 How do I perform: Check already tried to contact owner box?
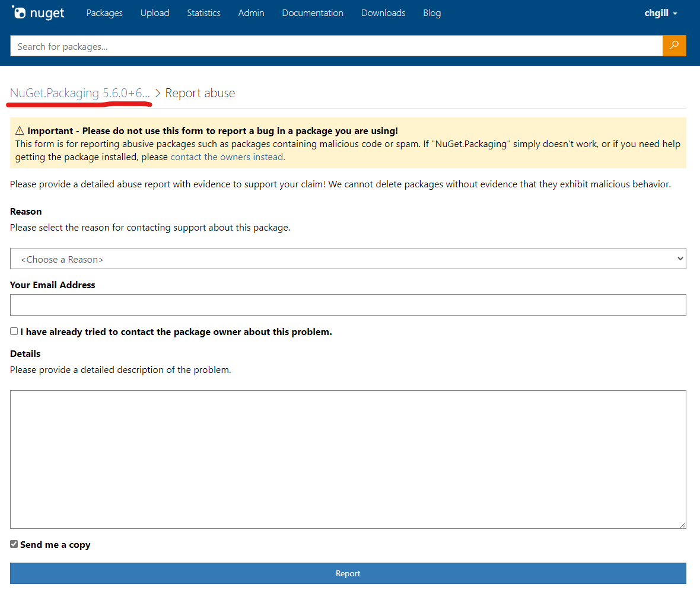tap(14, 331)
